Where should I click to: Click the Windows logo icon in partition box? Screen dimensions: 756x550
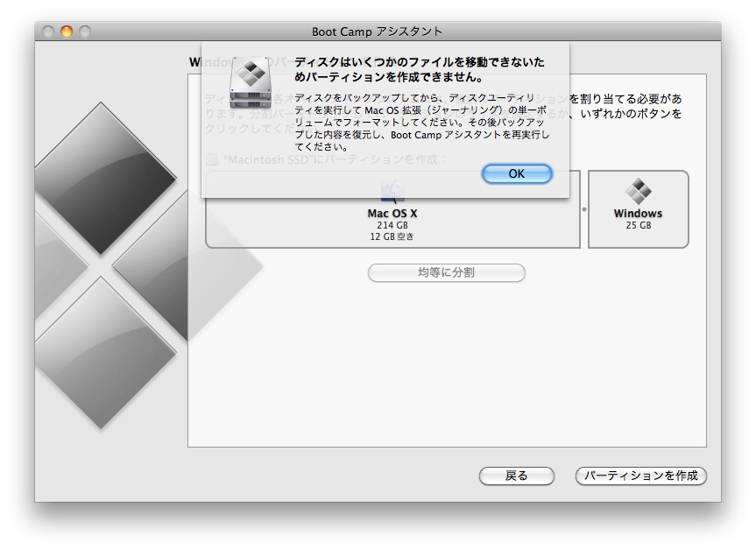coord(639,191)
